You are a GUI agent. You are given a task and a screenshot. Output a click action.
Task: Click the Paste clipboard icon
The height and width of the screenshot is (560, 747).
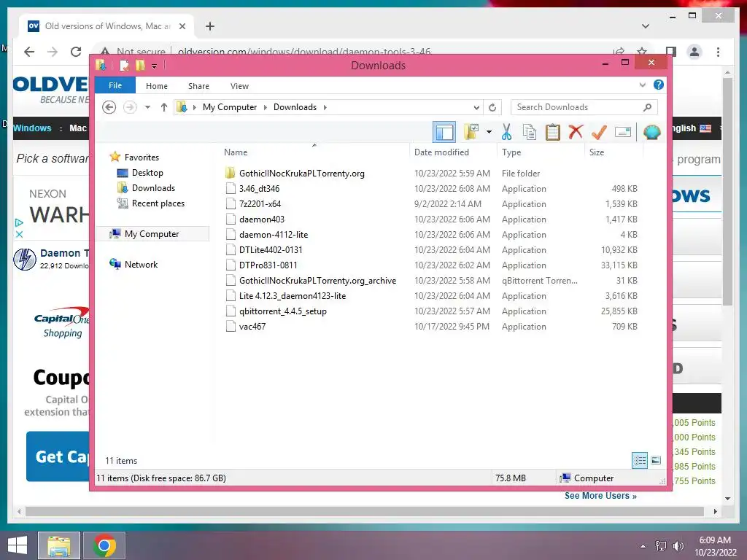click(x=553, y=132)
